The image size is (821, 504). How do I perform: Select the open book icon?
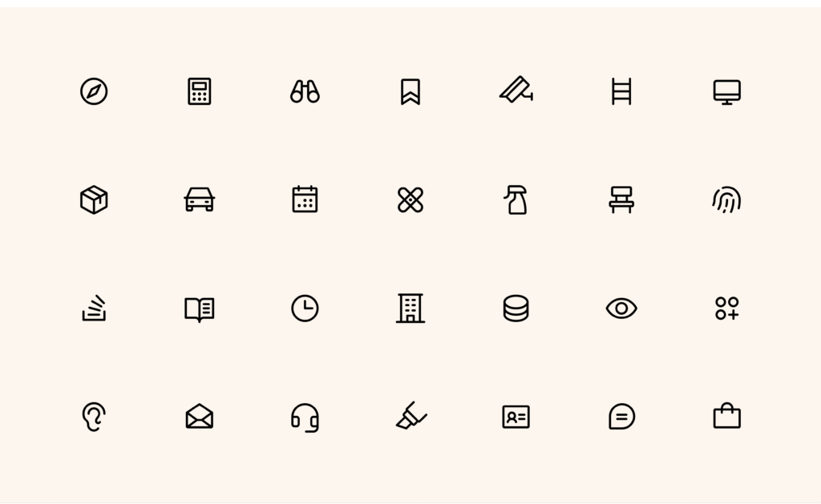[x=200, y=309]
